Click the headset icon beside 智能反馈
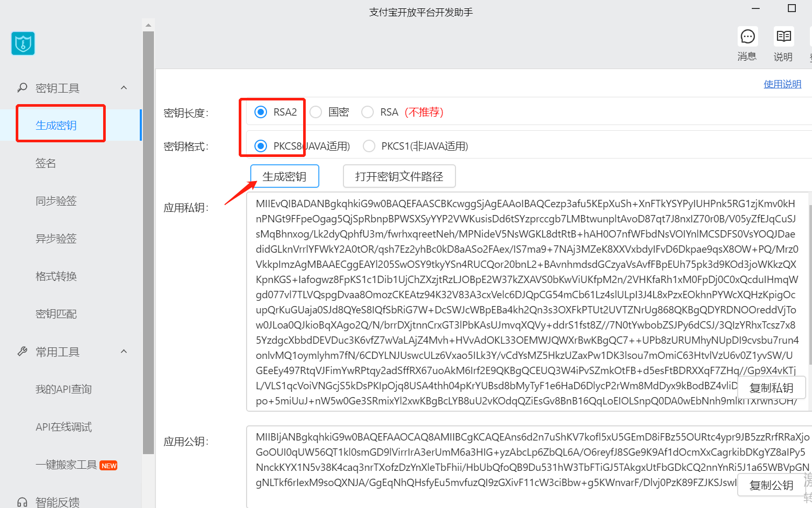Screen dimensions: 812x508 [x=21, y=501]
